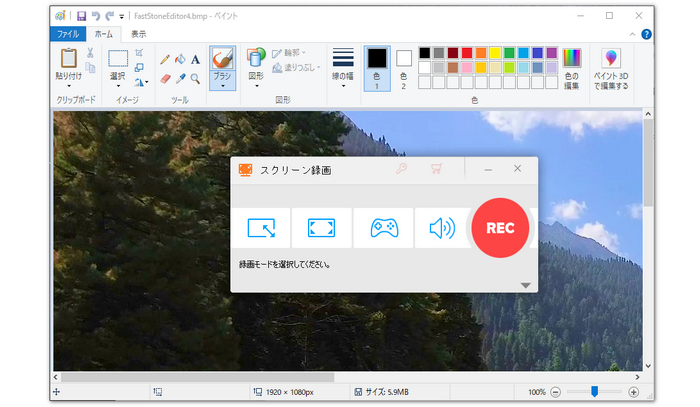Open the line width (線の幅) dropdown
The height and width of the screenshot is (407, 700).
click(343, 68)
